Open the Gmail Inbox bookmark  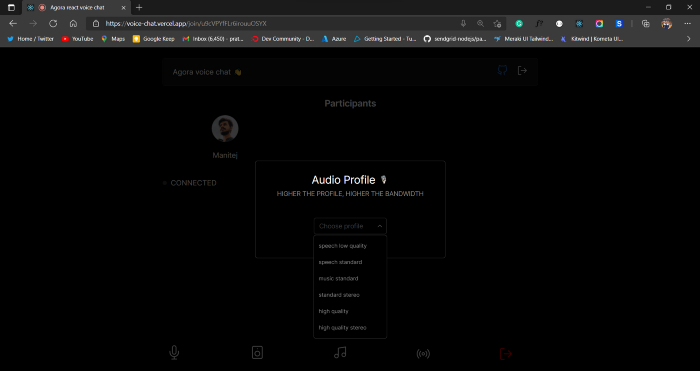[x=213, y=39]
